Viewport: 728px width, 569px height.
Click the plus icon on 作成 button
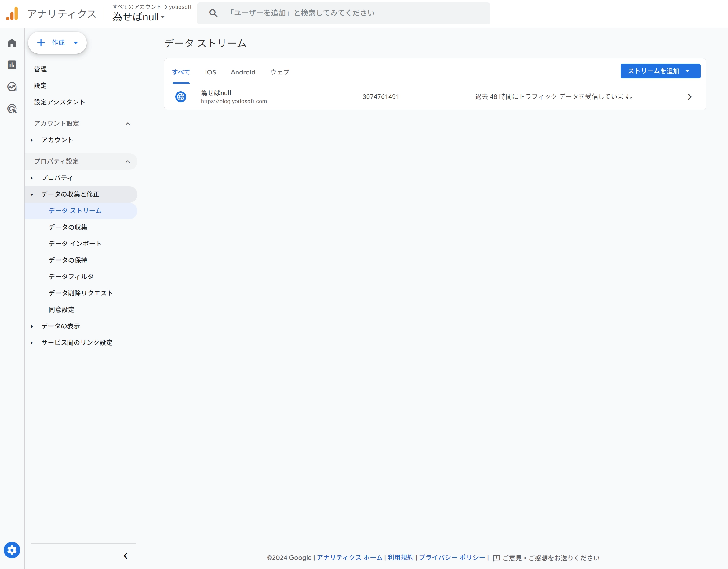[41, 43]
